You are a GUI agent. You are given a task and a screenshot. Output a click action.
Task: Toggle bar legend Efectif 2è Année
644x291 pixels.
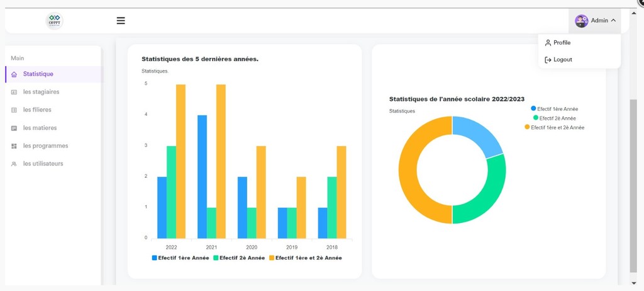(x=239, y=258)
